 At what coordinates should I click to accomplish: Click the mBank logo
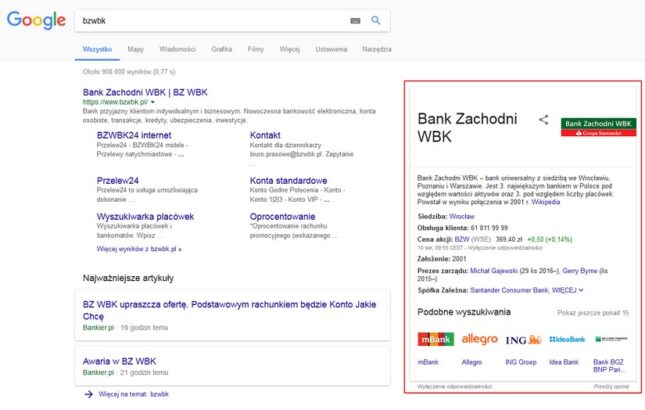(x=436, y=339)
